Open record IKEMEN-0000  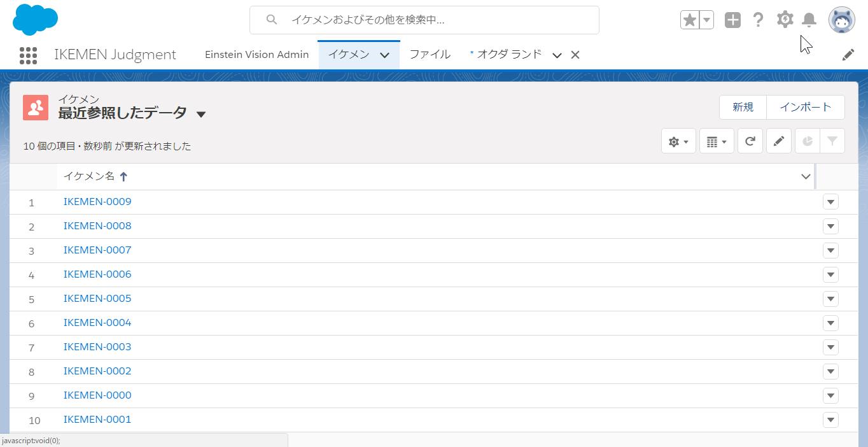click(97, 395)
